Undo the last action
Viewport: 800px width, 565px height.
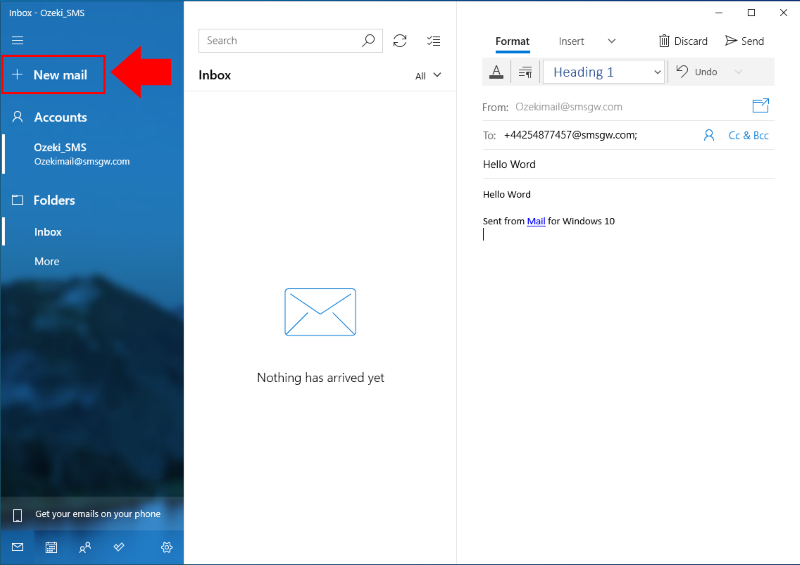click(697, 72)
